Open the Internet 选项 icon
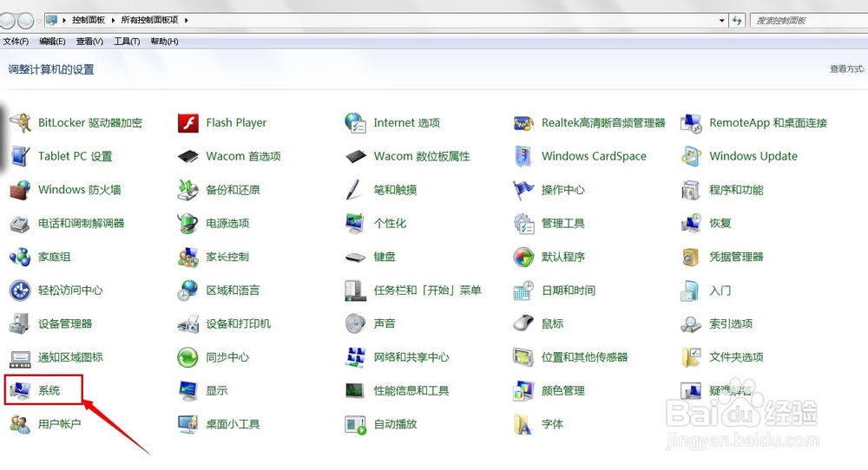Screen dimensions: 868x470 click(x=355, y=123)
